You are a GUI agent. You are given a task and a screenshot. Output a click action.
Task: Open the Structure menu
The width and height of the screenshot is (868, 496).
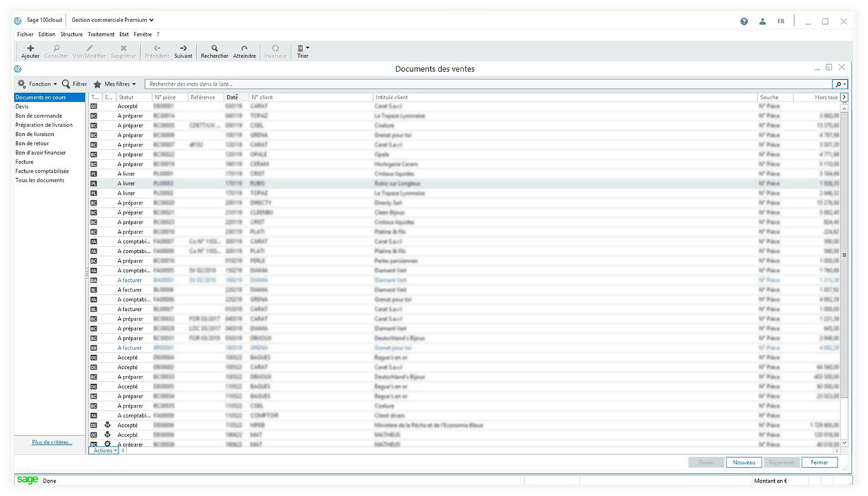71,34
